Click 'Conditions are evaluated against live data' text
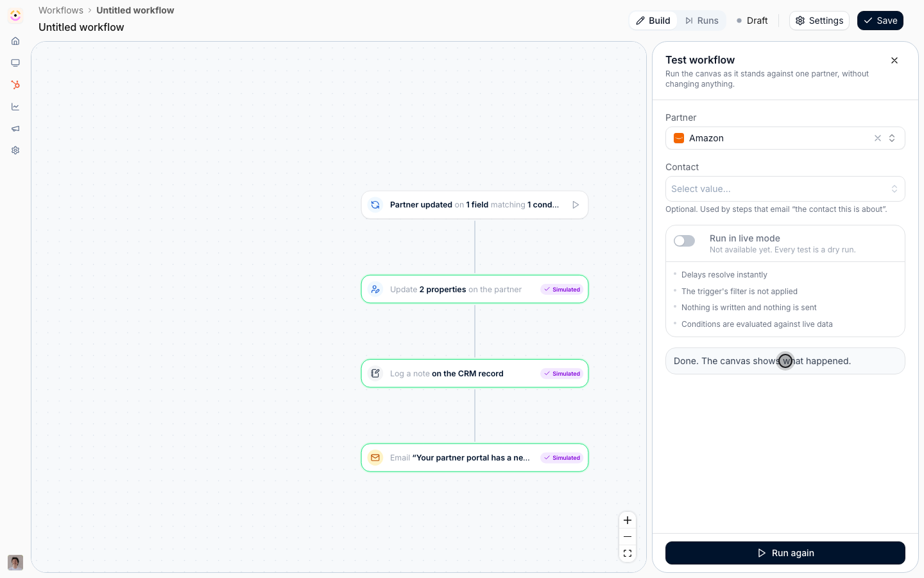Screen dimensions: 924x578 point(757,324)
